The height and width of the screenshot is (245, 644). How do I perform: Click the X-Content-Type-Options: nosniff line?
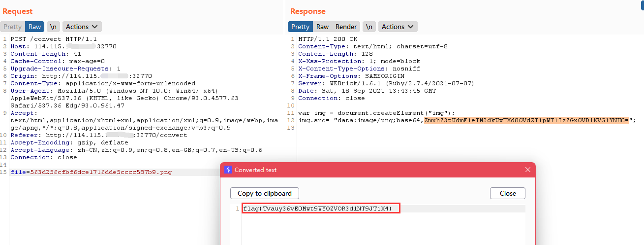[x=359, y=69]
